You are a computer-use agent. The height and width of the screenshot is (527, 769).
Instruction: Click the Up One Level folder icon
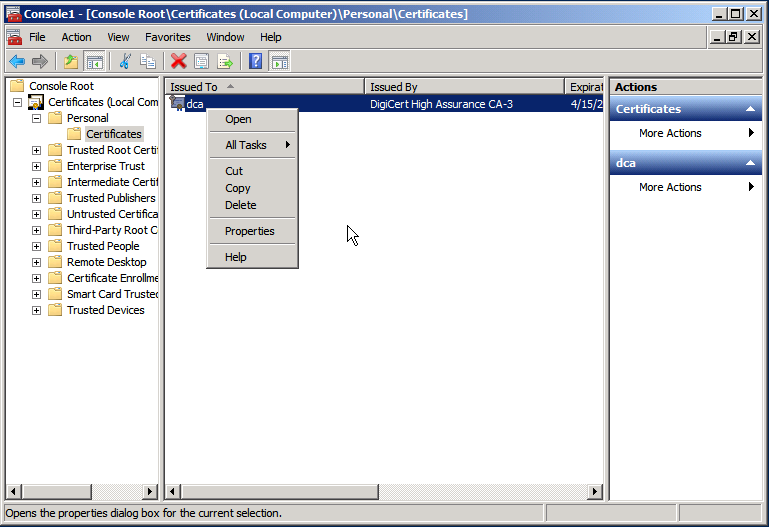tap(71, 62)
